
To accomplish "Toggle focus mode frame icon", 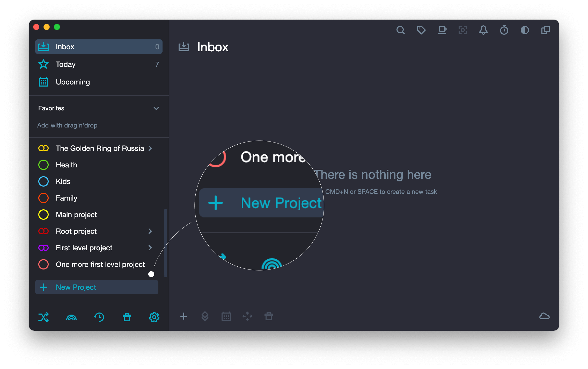I will click(x=462, y=30).
